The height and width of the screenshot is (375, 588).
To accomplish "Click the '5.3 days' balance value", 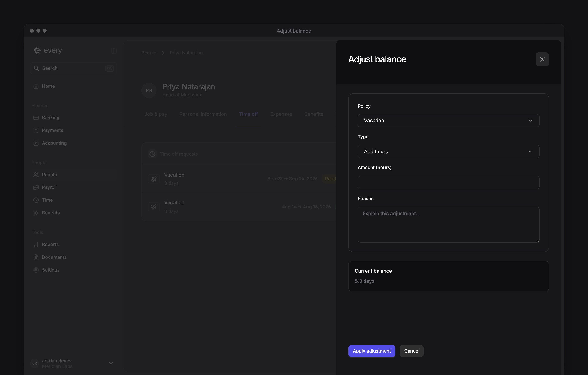I will tap(364, 281).
